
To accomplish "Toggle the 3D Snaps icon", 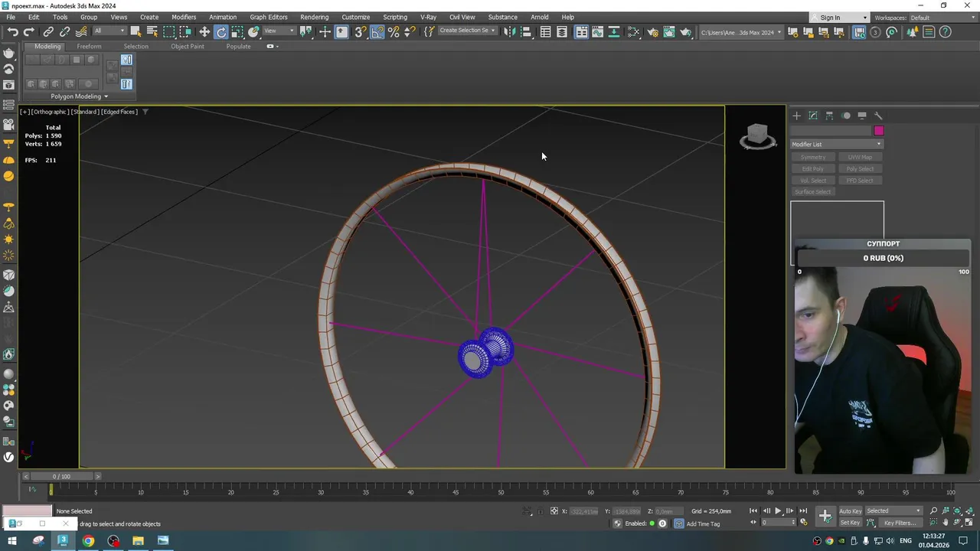I will click(361, 31).
